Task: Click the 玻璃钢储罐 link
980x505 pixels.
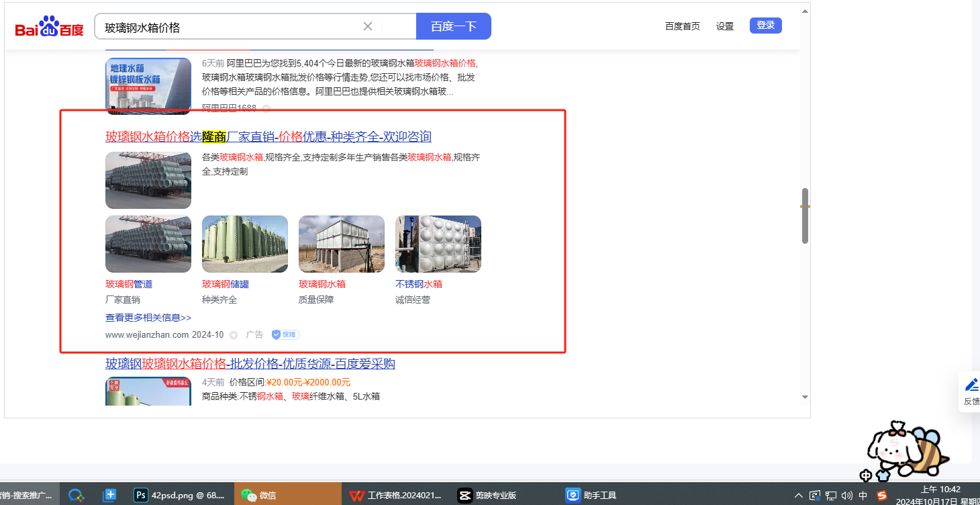Action: tap(226, 284)
